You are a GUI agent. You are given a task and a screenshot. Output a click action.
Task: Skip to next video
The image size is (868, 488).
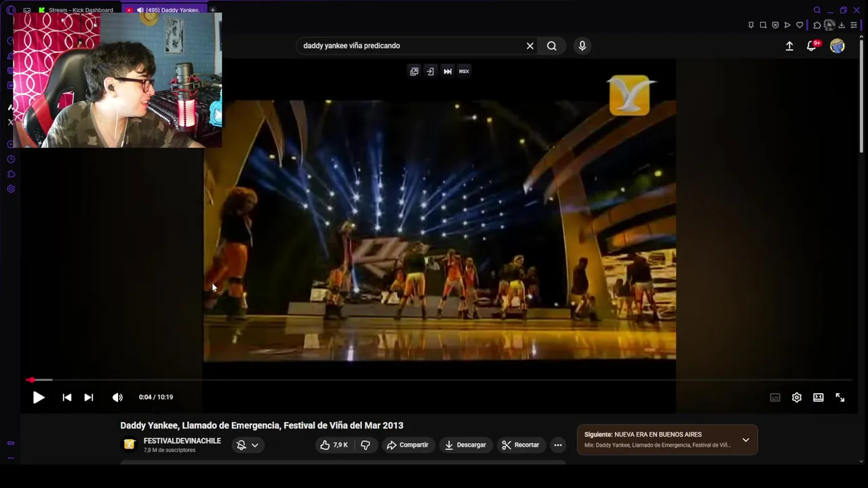[x=88, y=397]
